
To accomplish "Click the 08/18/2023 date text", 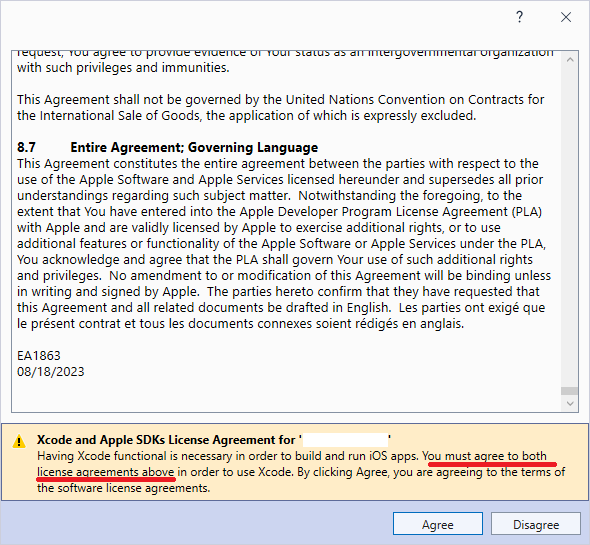I will click(x=50, y=371).
